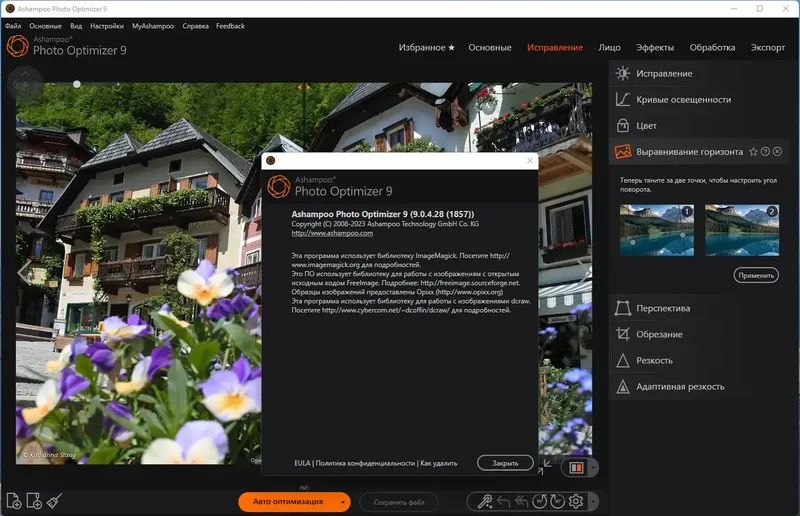
Task: Click the Закрыть button in About dialog
Action: tap(505, 463)
